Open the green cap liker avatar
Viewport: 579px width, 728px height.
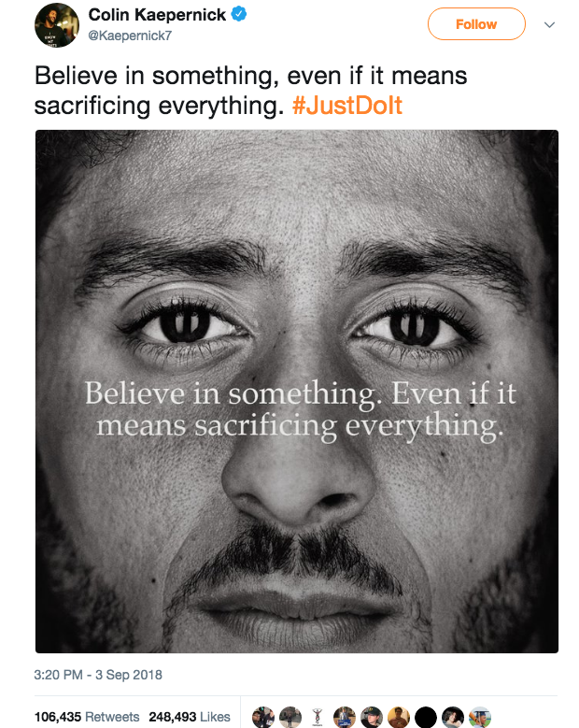click(372, 718)
